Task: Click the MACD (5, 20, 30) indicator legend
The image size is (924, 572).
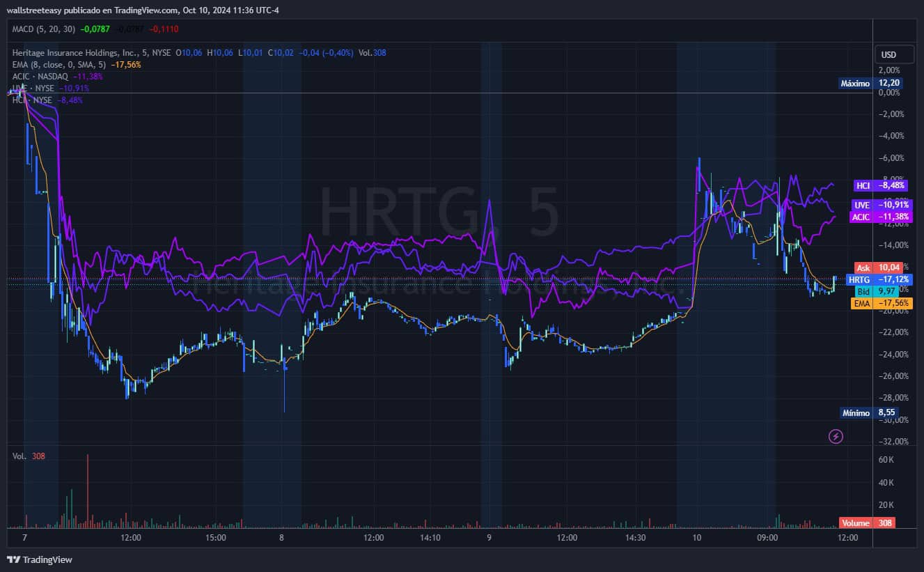Action: [x=44, y=29]
